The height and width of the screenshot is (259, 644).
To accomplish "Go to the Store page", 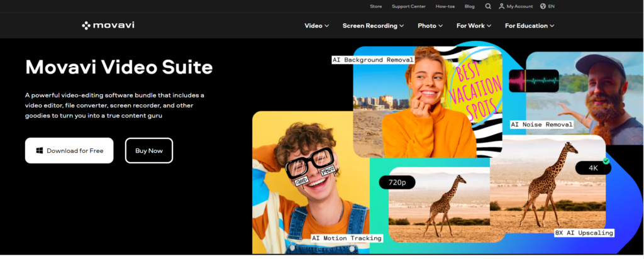I will [x=376, y=6].
